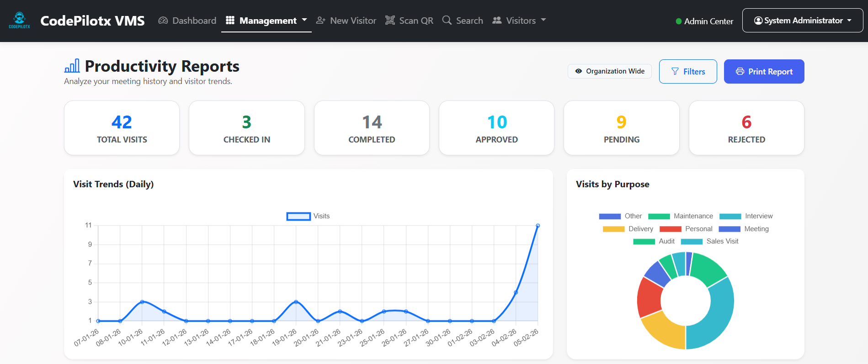Go to the Dashboard page

[x=187, y=21]
